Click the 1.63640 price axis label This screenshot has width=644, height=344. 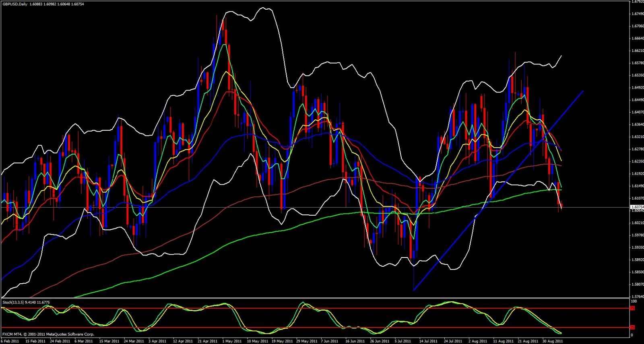637,124
